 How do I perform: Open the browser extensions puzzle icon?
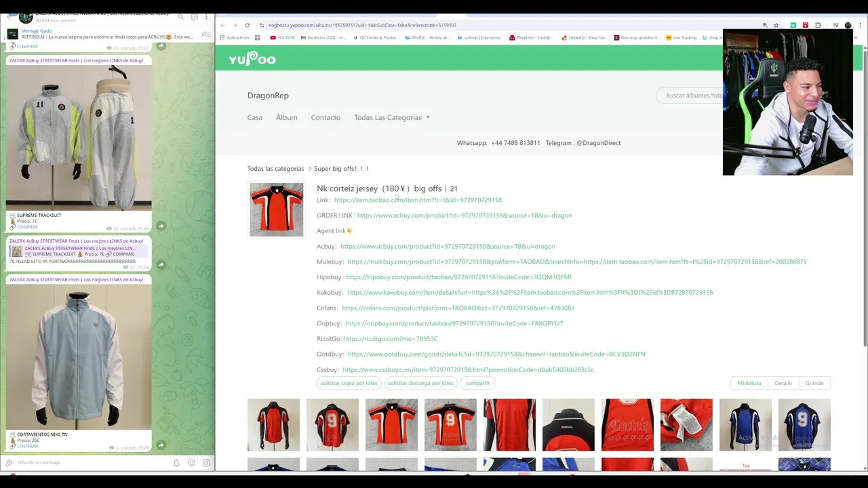click(x=818, y=25)
